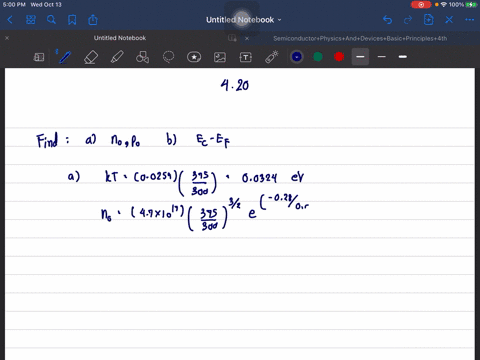The width and height of the screenshot is (480, 360).
Task: Select the Lasso selection tool
Action: pos(168,57)
